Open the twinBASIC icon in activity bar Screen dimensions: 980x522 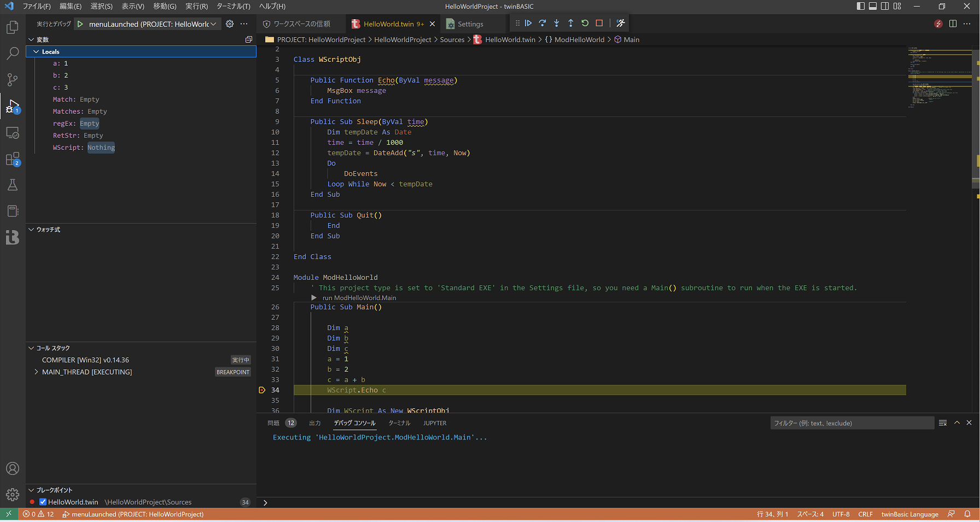tap(12, 237)
